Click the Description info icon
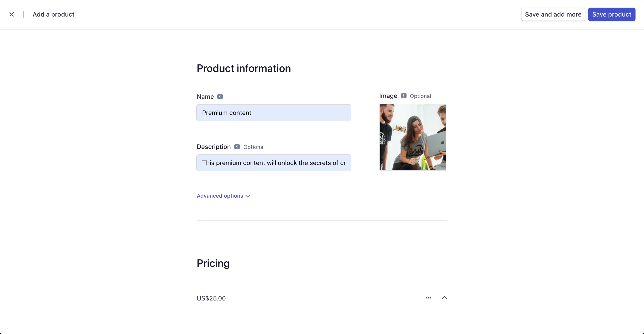 (x=237, y=147)
